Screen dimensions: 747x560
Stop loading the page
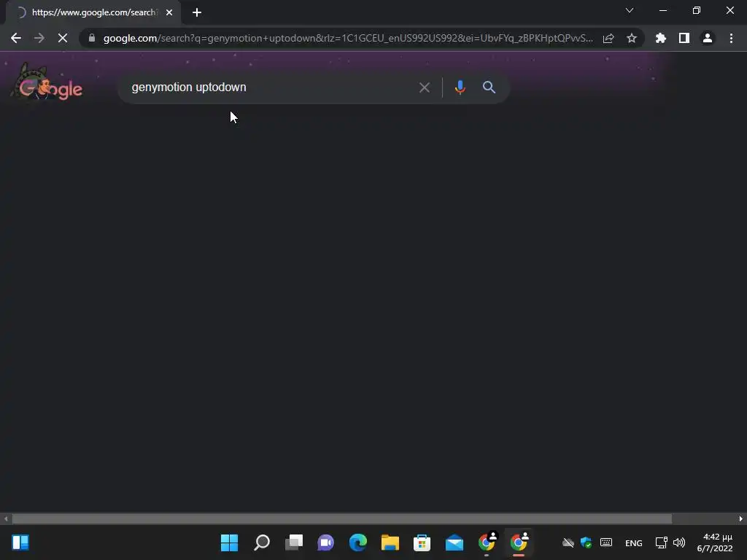click(x=63, y=38)
